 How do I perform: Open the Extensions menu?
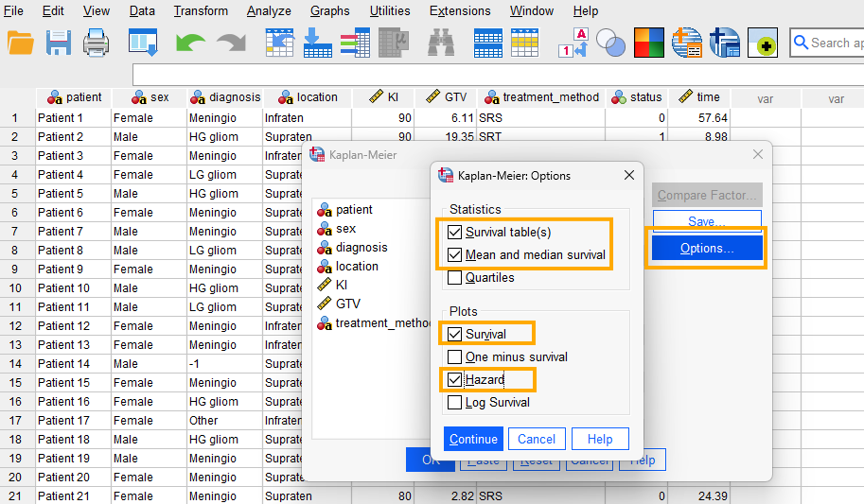(x=460, y=11)
